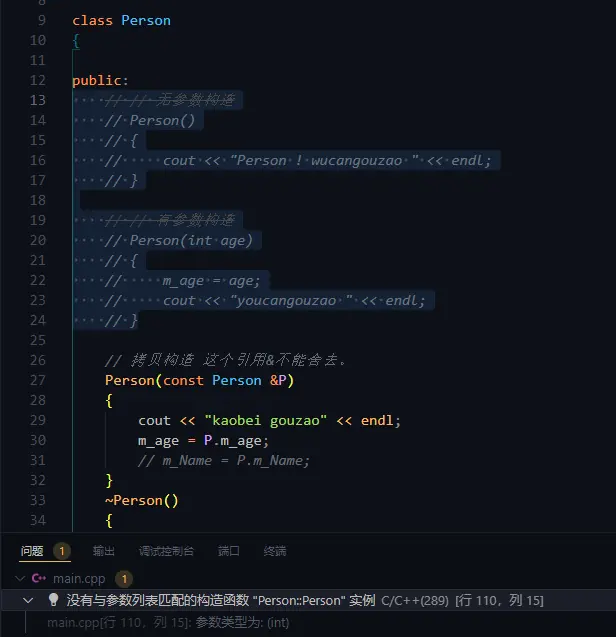
Task: Click the ~Person() destructor line
Action: 141,500
